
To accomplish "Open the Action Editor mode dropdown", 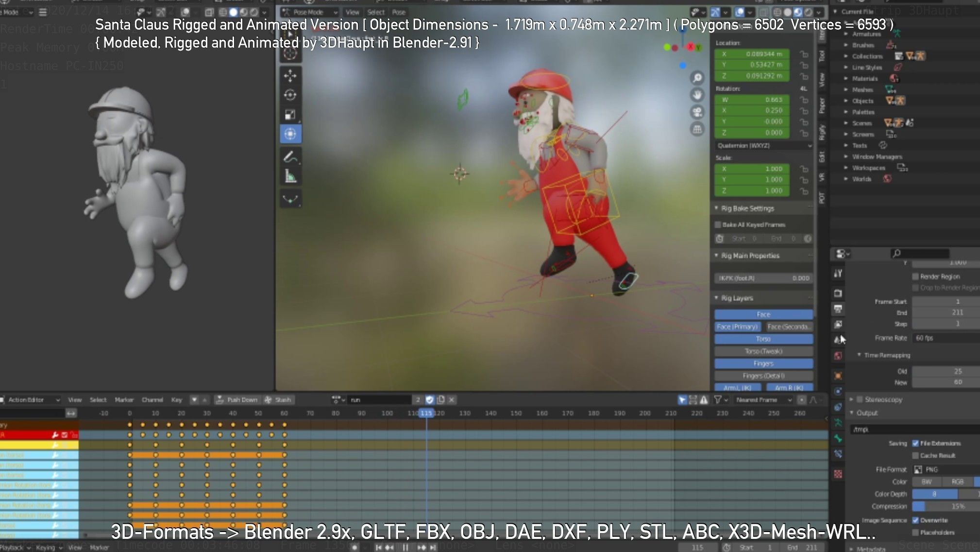I will 30,399.
